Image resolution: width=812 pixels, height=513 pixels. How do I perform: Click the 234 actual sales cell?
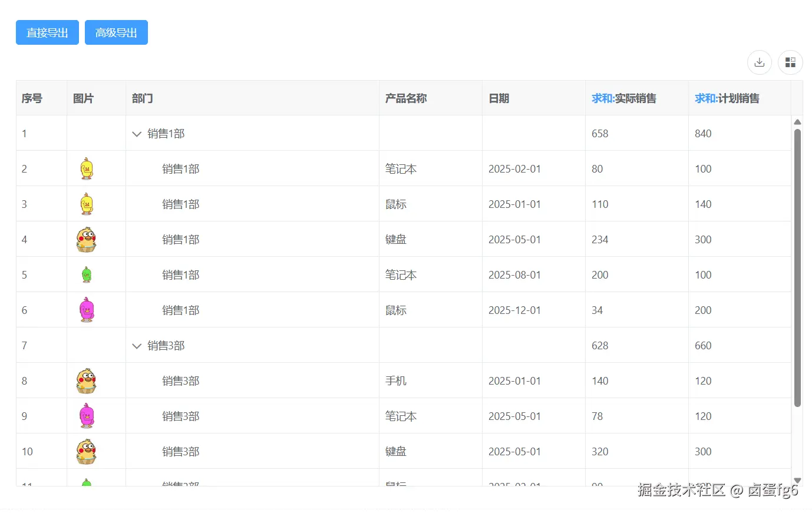point(637,240)
